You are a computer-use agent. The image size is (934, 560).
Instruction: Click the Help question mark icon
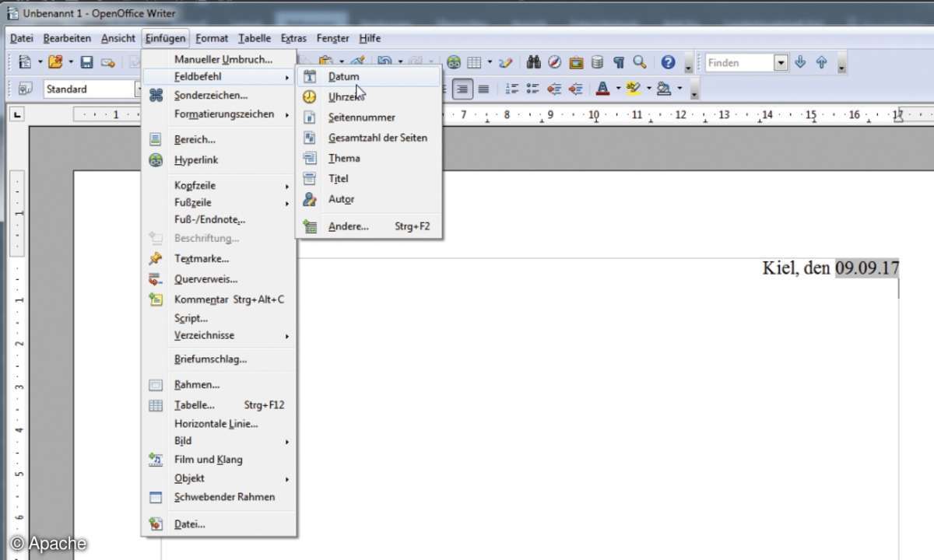click(668, 62)
